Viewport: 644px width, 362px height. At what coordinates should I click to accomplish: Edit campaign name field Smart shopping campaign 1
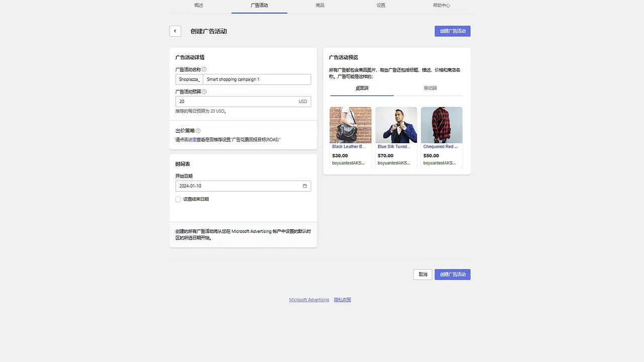(257, 79)
